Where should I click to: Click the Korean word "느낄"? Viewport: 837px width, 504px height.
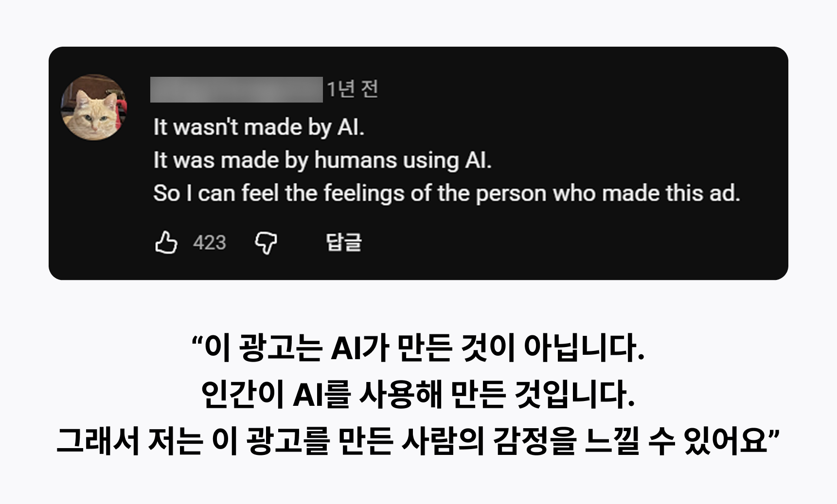tap(612, 441)
